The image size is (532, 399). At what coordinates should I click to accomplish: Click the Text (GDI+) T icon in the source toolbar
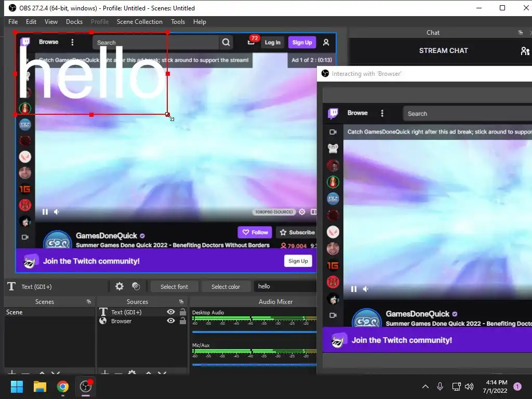[x=11, y=286]
